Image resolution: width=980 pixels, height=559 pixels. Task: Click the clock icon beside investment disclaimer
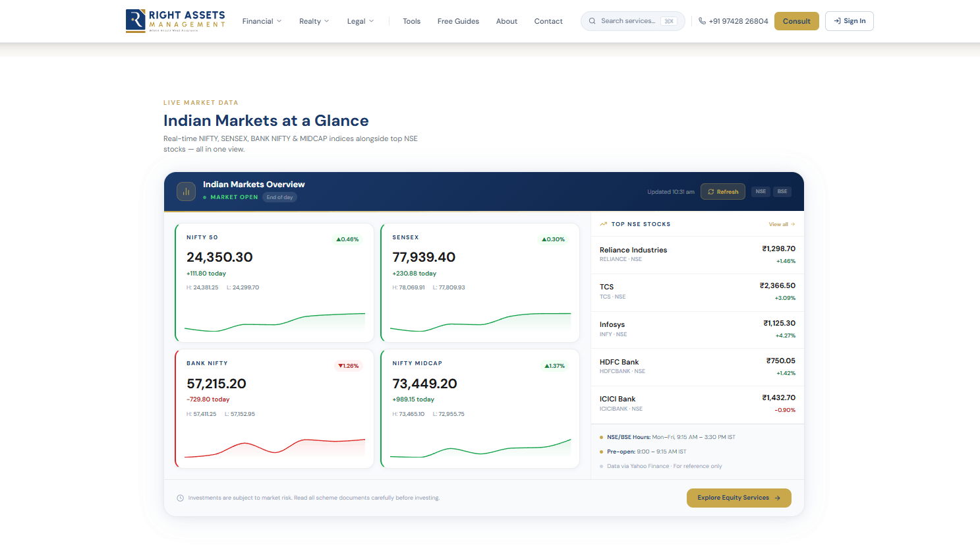(x=180, y=498)
